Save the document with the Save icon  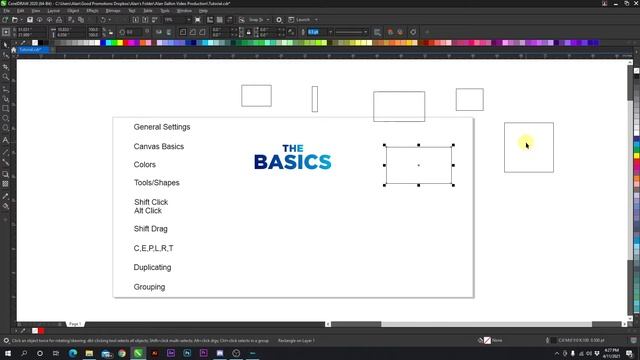point(30,20)
